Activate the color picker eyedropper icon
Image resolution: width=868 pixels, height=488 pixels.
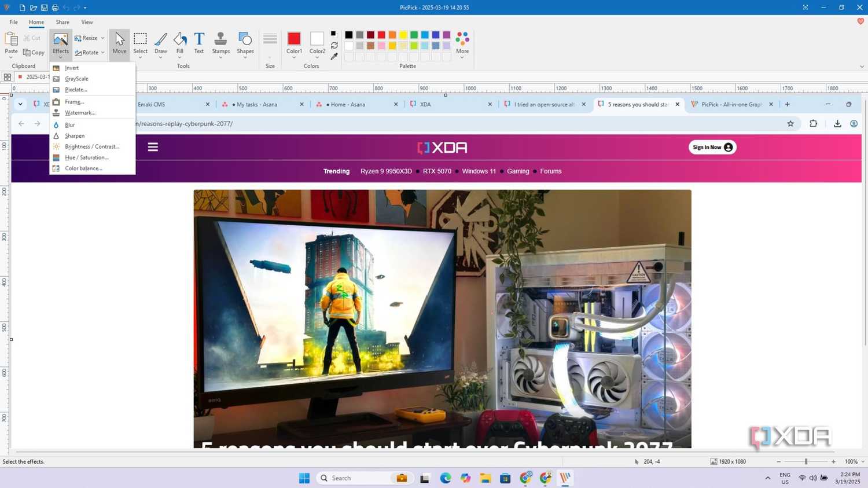[x=334, y=56]
